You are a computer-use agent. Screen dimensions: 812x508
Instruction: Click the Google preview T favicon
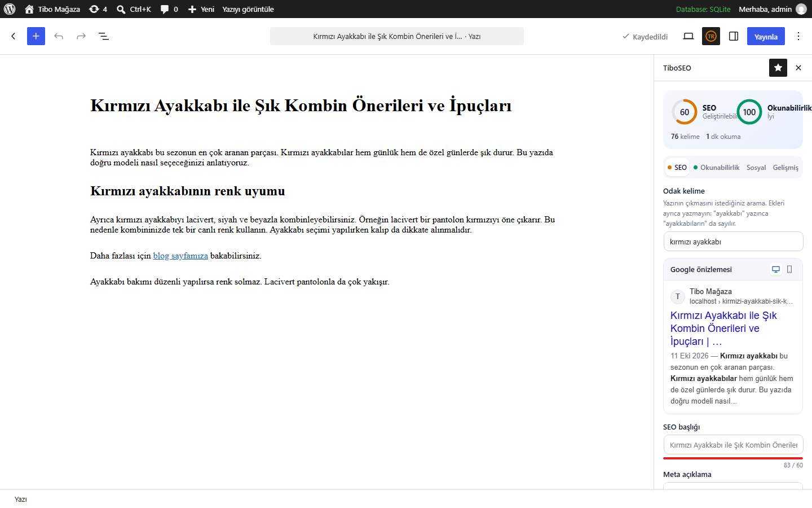click(678, 296)
